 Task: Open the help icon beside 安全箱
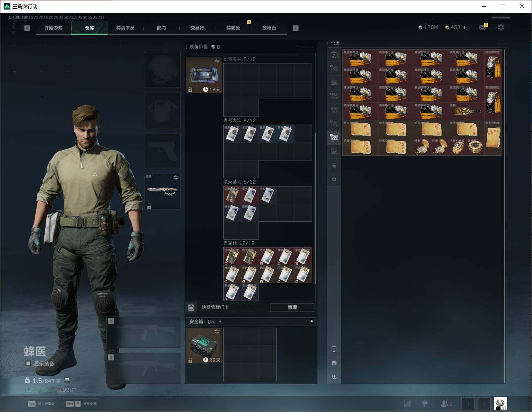click(220, 322)
